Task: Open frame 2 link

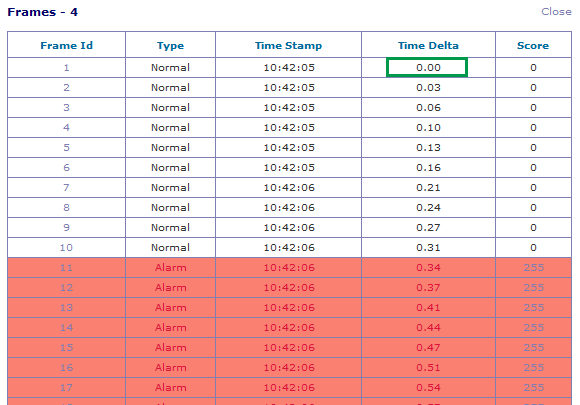Action: coord(66,88)
